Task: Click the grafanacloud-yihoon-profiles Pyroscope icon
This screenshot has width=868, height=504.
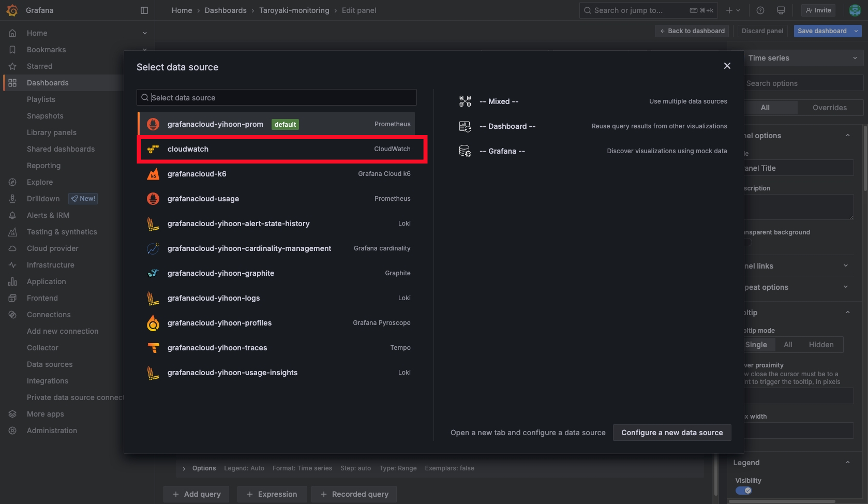Action: point(153,323)
